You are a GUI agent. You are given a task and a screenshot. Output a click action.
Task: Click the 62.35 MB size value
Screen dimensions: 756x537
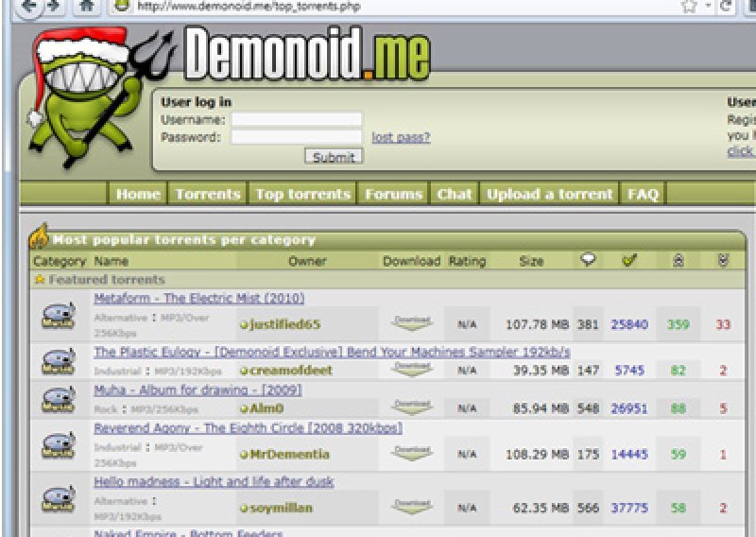point(541,508)
